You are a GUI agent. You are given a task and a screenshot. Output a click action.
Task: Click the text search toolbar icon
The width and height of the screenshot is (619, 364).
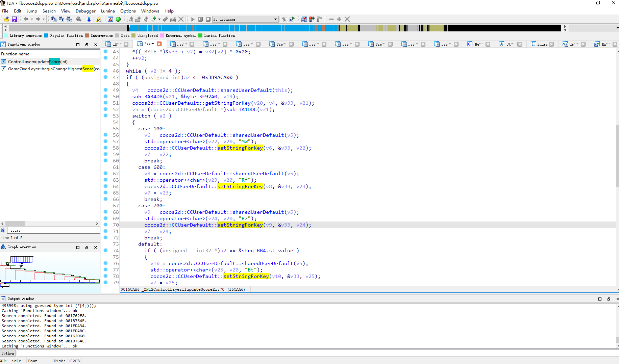[x=61, y=19]
